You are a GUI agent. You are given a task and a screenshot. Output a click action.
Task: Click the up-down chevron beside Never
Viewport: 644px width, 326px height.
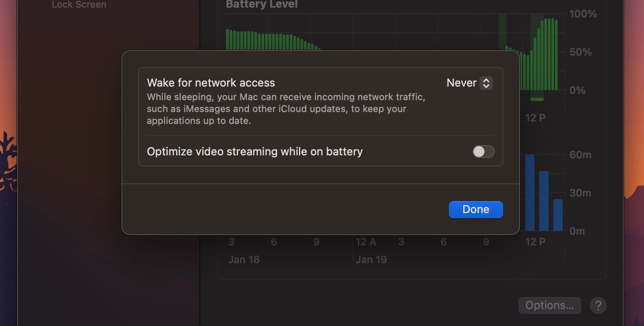click(x=486, y=83)
